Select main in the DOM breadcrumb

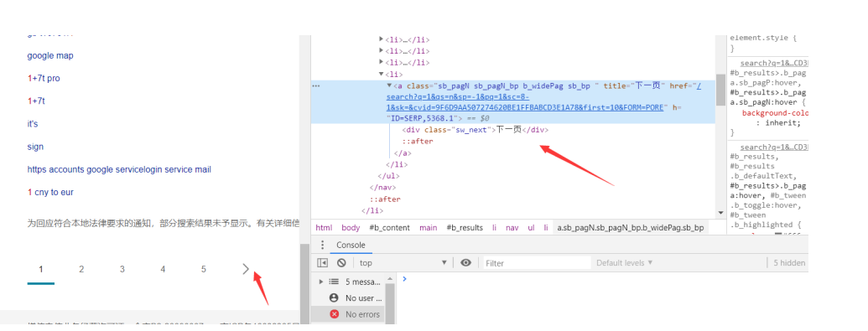pyautogui.click(x=428, y=227)
